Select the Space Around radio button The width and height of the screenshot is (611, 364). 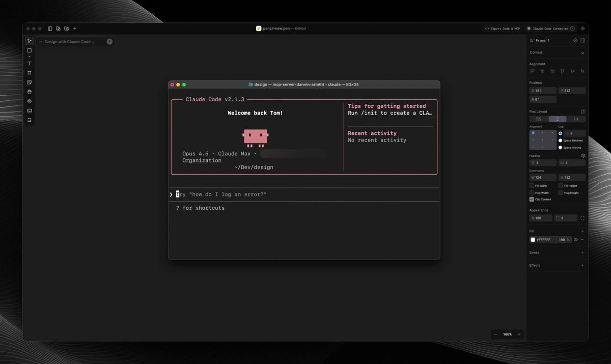[x=561, y=148]
